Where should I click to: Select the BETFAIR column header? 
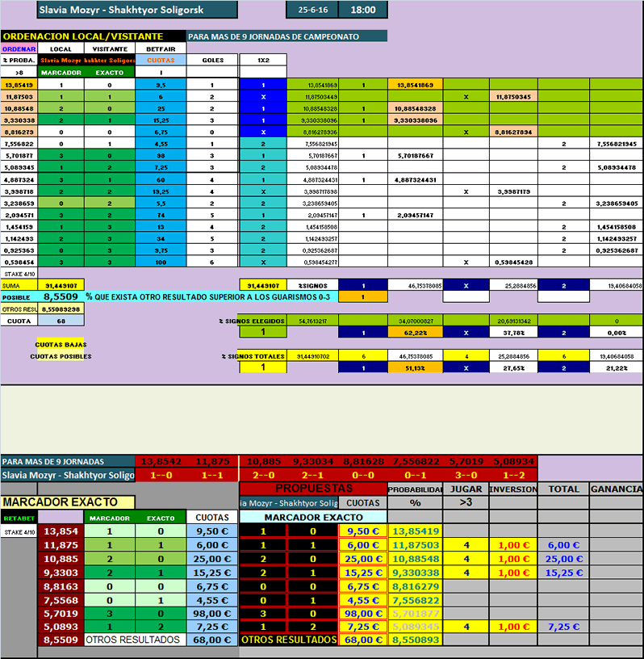click(x=161, y=48)
